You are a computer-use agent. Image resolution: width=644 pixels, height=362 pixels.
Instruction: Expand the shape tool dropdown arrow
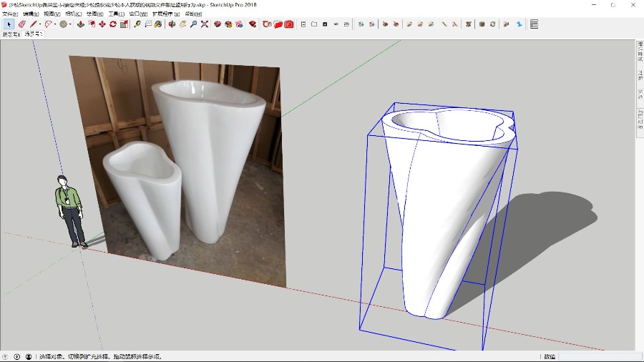click(x=55, y=24)
